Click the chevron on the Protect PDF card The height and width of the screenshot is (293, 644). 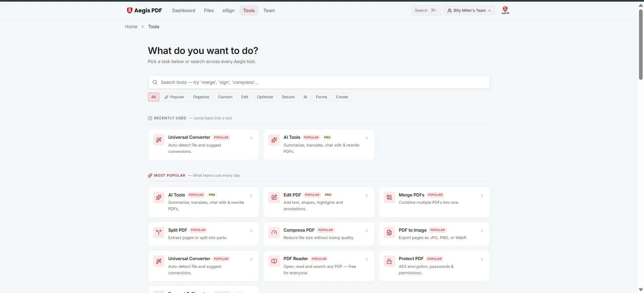click(482, 259)
